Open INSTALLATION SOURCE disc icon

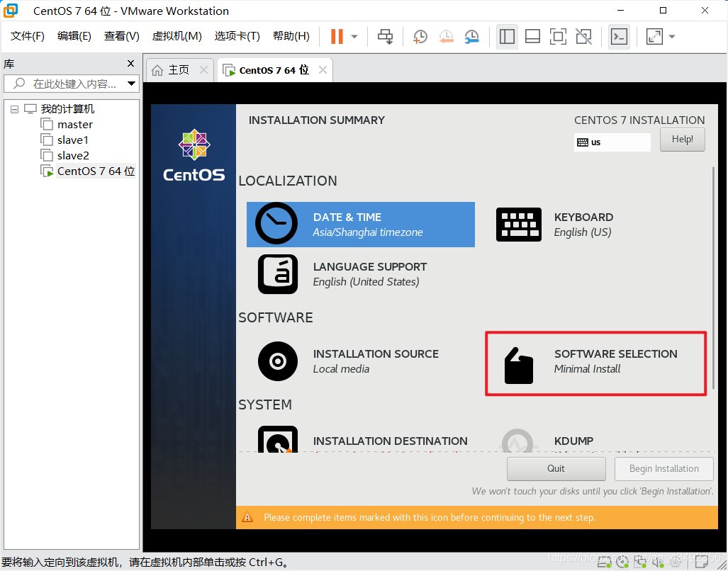[278, 361]
